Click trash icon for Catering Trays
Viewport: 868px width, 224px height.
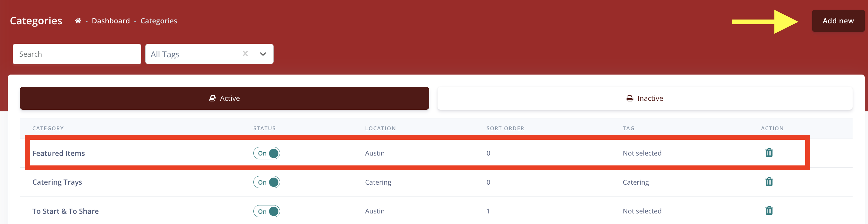point(769,182)
